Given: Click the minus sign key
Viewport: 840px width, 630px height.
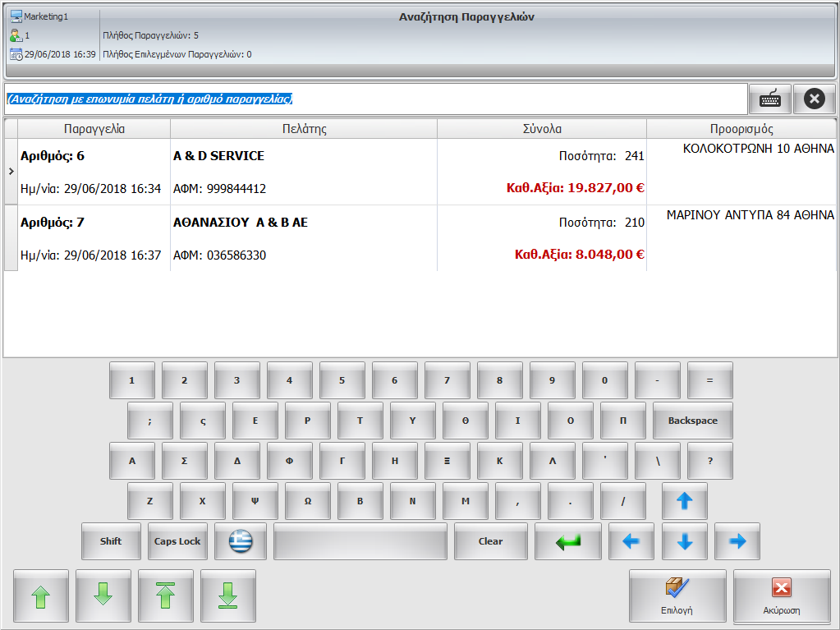Looking at the screenshot, I should click(x=658, y=380).
